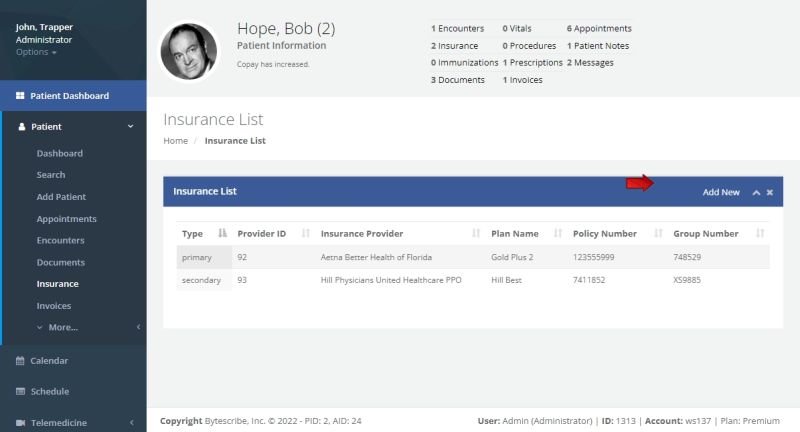Sort table by Type column
Viewport: 800px width, 432px height.
[x=223, y=234]
